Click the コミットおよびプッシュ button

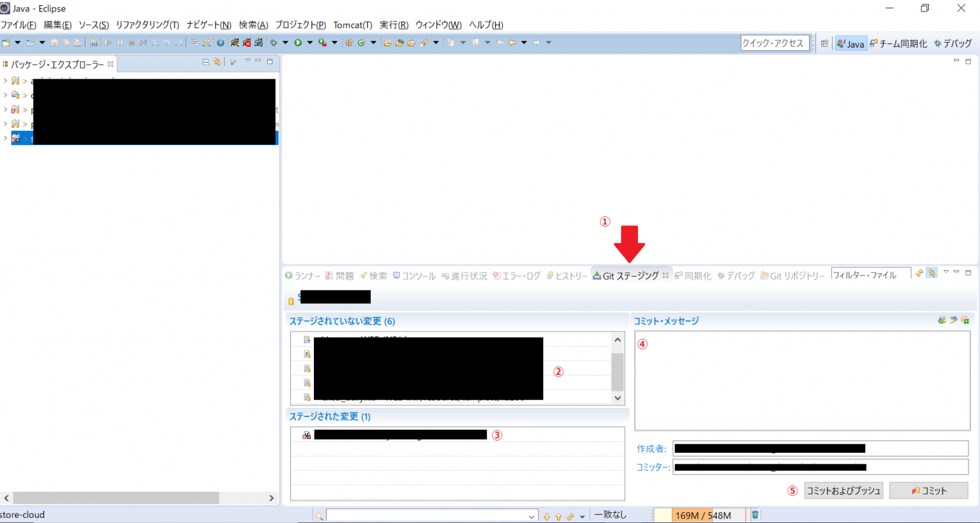point(843,490)
